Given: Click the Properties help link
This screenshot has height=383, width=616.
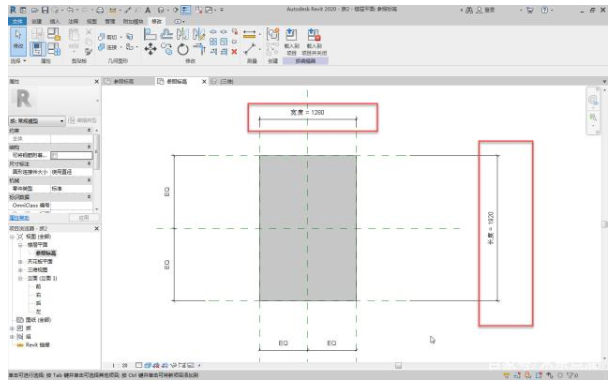Looking at the screenshot, I should coord(19,218).
